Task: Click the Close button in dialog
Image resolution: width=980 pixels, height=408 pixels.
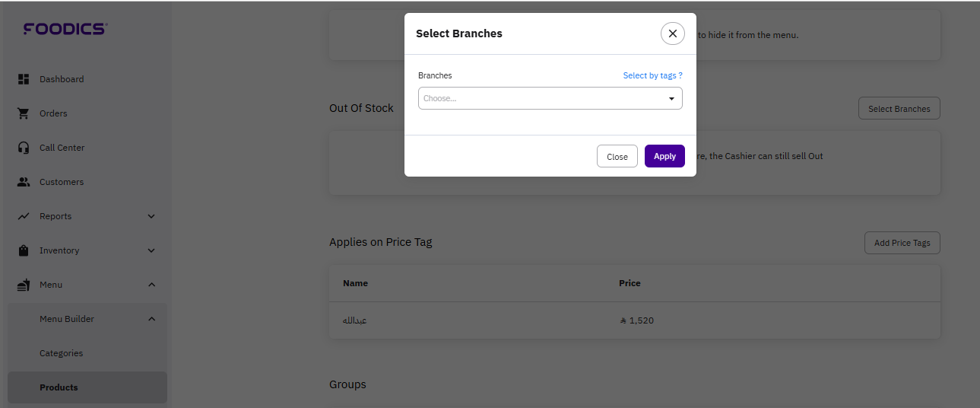Action: 617,156
